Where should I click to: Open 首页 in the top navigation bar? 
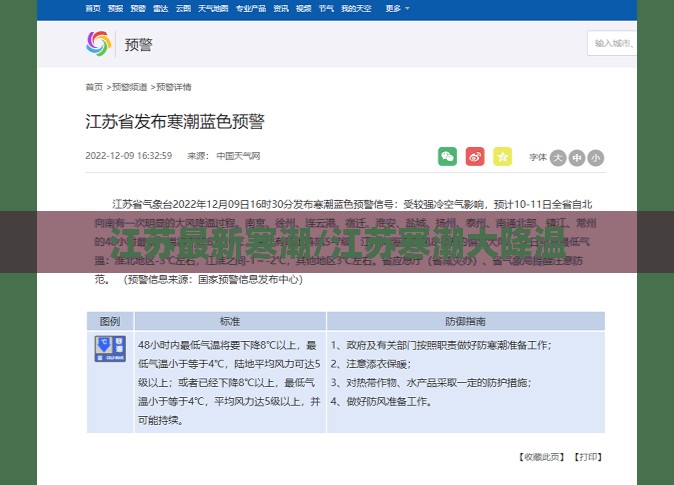pos(93,8)
